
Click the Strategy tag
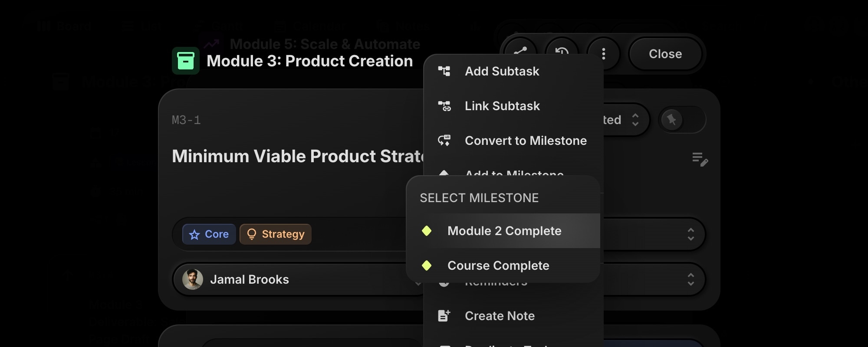[276, 234]
